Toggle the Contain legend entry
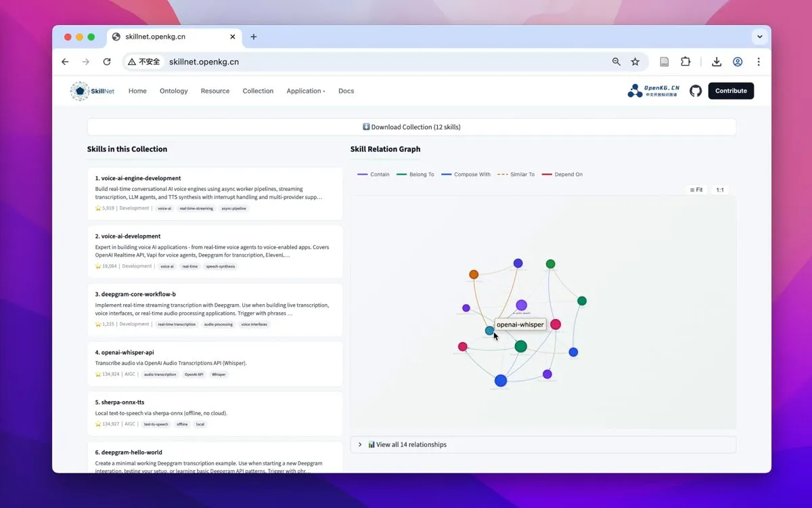The width and height of the screenshot is (812, 508). (374, 175)
